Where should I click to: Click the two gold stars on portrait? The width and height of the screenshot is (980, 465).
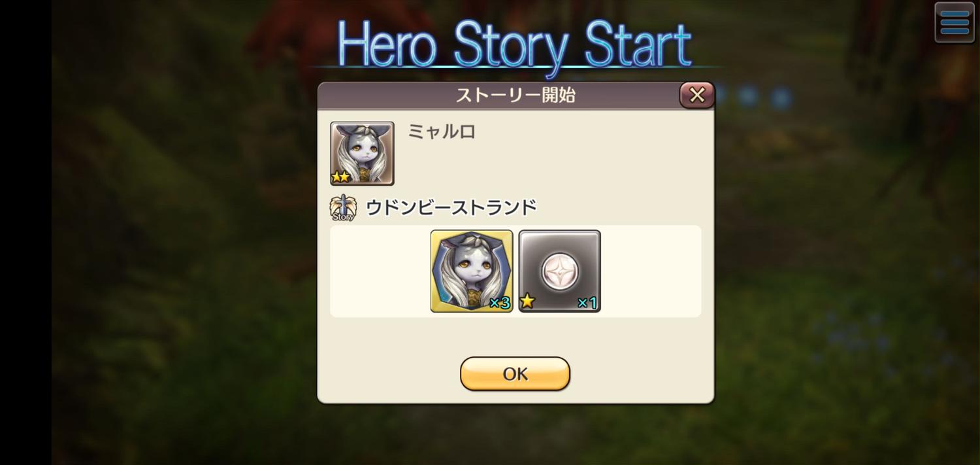pos(341,177)
